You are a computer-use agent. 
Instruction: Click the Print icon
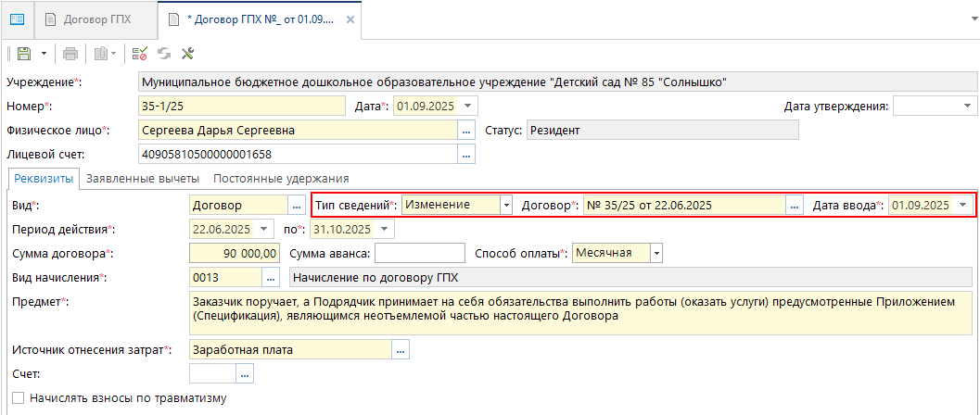click(70, 54)
